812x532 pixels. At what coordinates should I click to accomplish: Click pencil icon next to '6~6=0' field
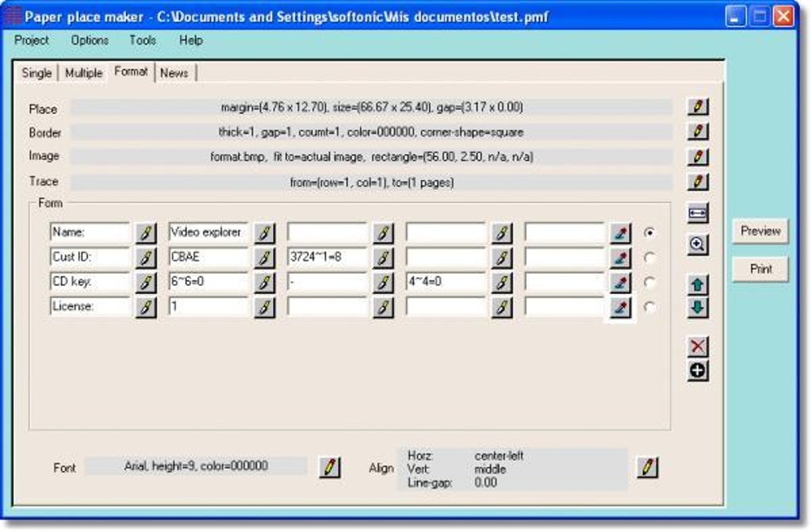point(264,282)
